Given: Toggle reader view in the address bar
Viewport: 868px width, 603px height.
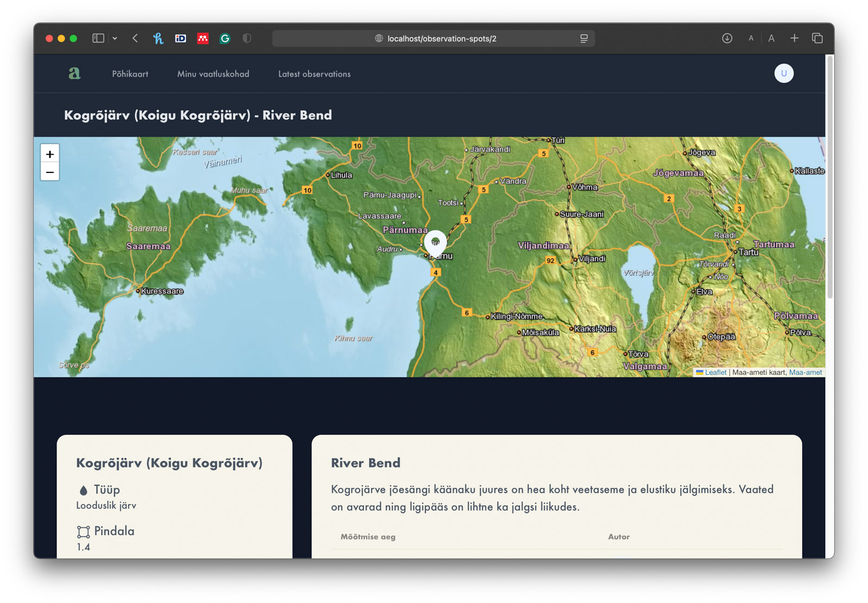Looking at the screenshot, I should point(583,39).
